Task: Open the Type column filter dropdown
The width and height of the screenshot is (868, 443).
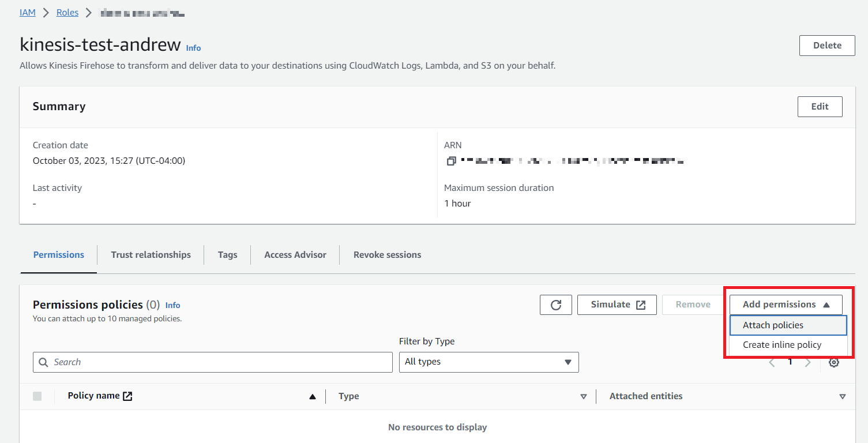Action: [x=584, y=396]
